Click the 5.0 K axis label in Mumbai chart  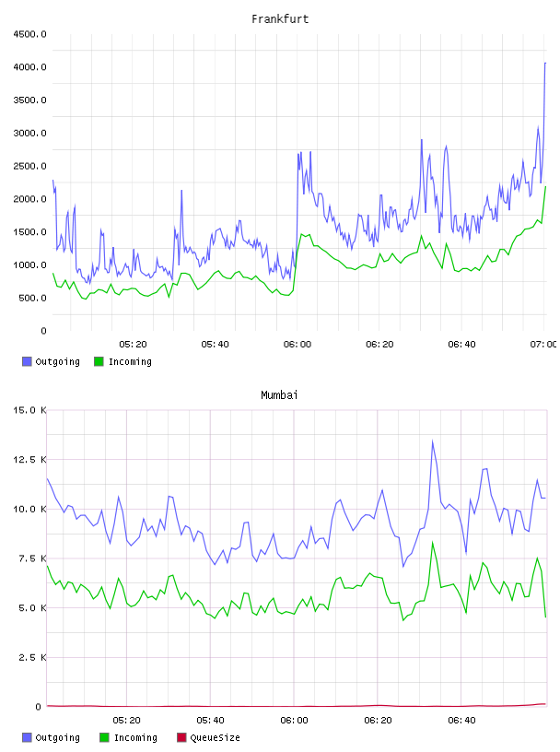(32, 607)
